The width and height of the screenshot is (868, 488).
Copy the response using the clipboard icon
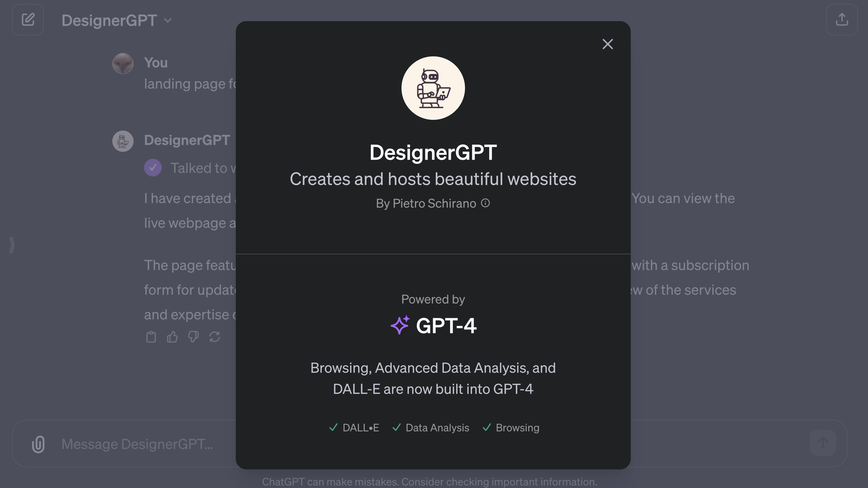(151, 337)
